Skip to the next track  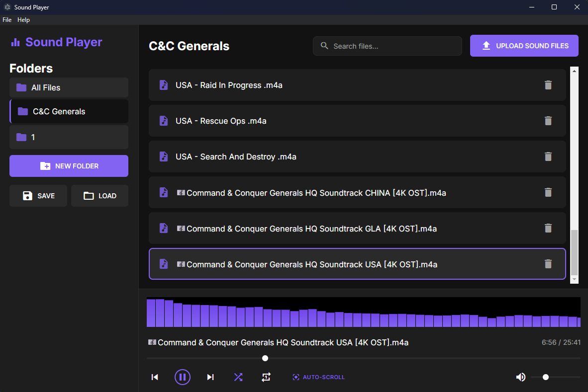tap(210, 377)
